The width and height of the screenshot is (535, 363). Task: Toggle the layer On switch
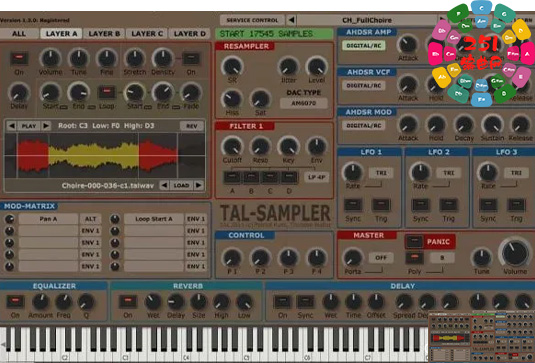19,58
